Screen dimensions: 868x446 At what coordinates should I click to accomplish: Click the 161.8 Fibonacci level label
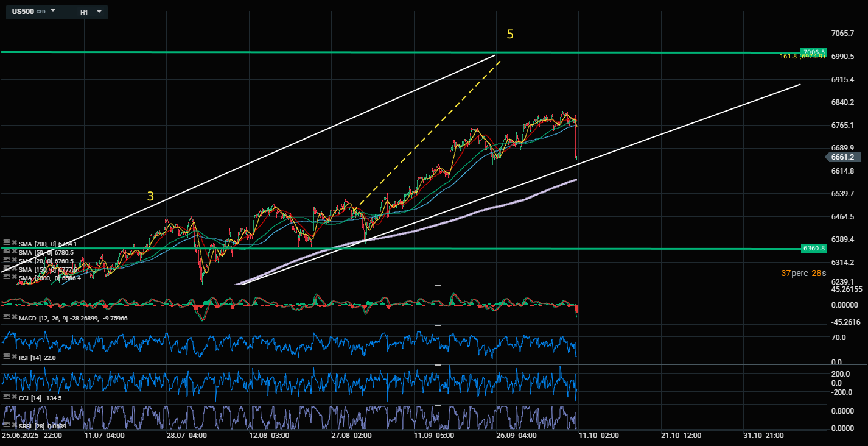(x=802, y=57)
